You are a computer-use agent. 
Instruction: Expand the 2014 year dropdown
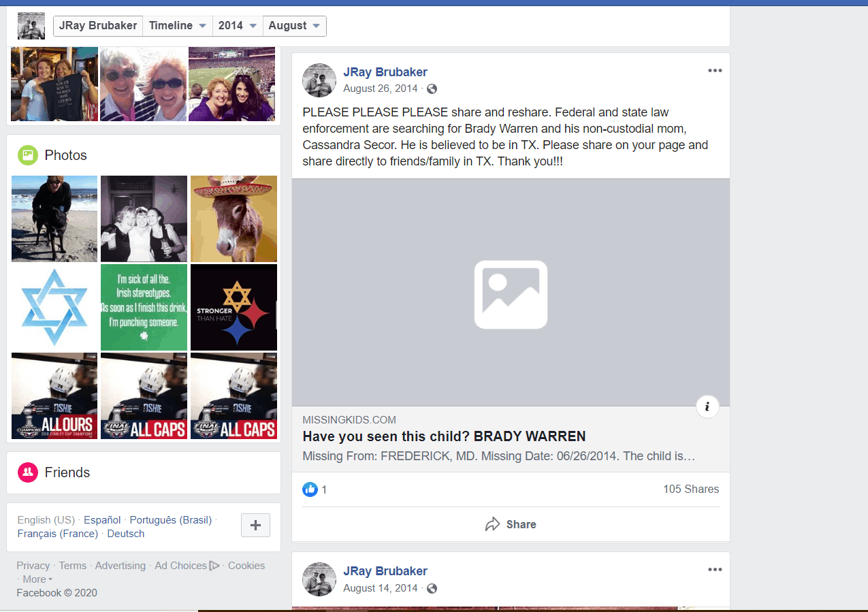tap(237, 26)
